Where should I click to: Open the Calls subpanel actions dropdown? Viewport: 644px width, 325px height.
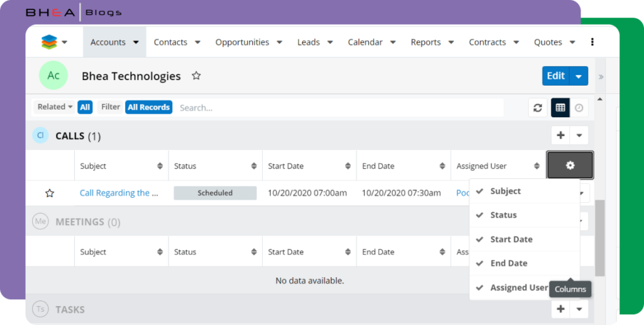[579, 135]
